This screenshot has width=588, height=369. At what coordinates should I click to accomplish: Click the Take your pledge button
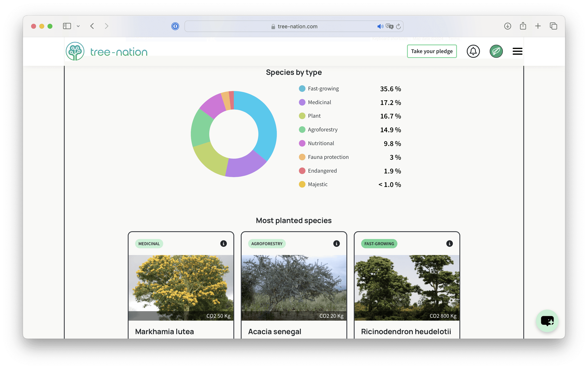432,51
